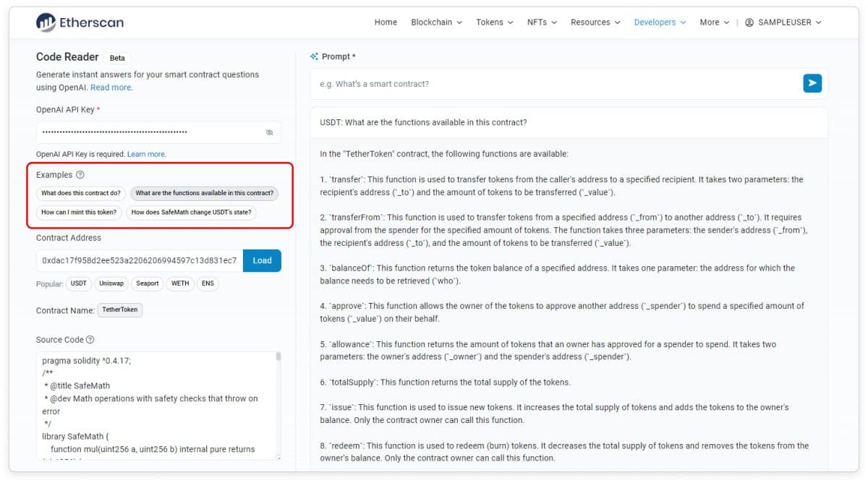868x483 pixels.
Task: Expand the NFTs menu
Action: 542,22
